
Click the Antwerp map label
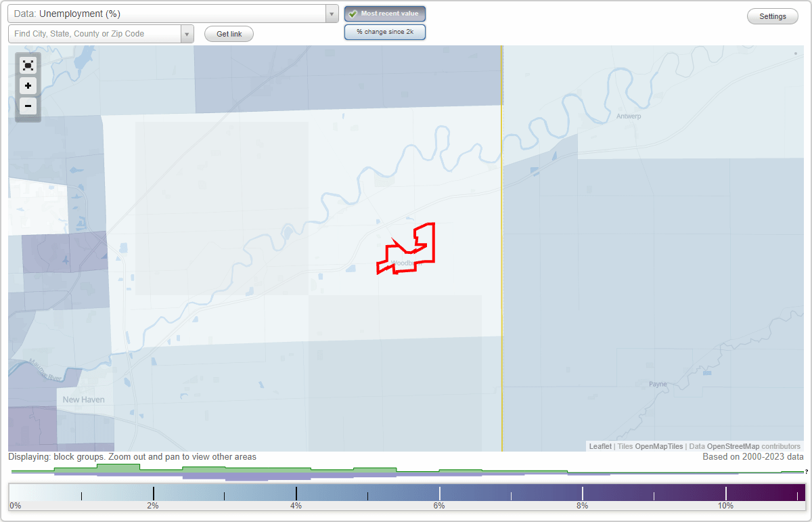tap(629, 116)
